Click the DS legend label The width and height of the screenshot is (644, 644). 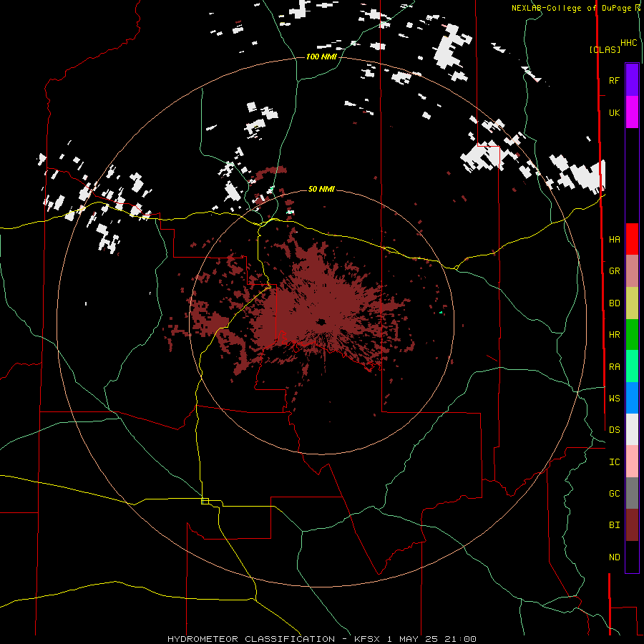(614, 430)
